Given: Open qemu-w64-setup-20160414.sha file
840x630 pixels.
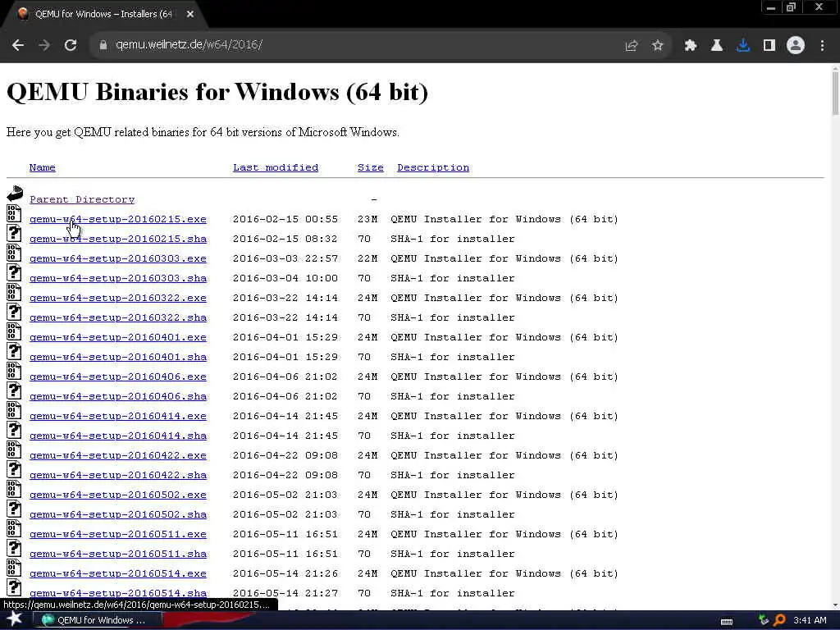Looking at the screenshot, I should (x=118, y=436).
